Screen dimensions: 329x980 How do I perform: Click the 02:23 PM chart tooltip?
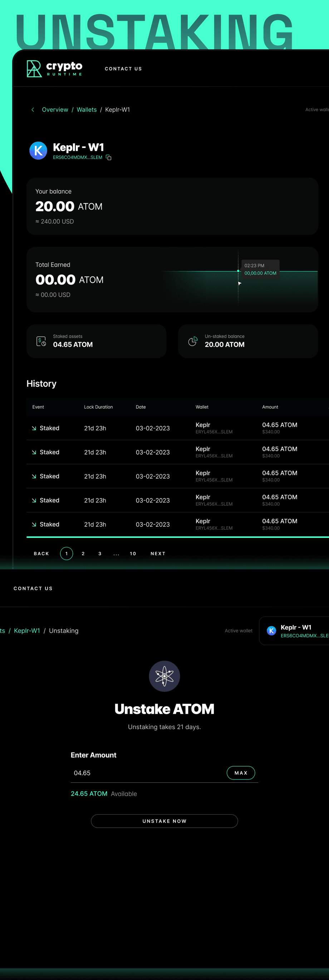pos(260,269)
